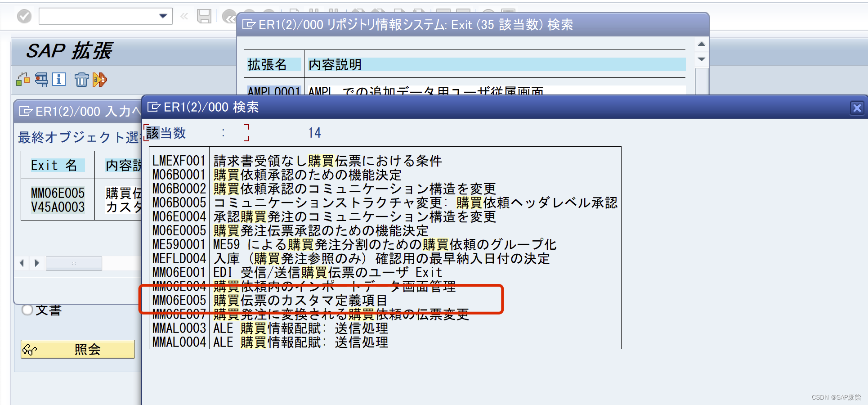Click the 入力ヘルプ window title icon
This screenshot has width=868, height=405.
[x=26, y=111]
